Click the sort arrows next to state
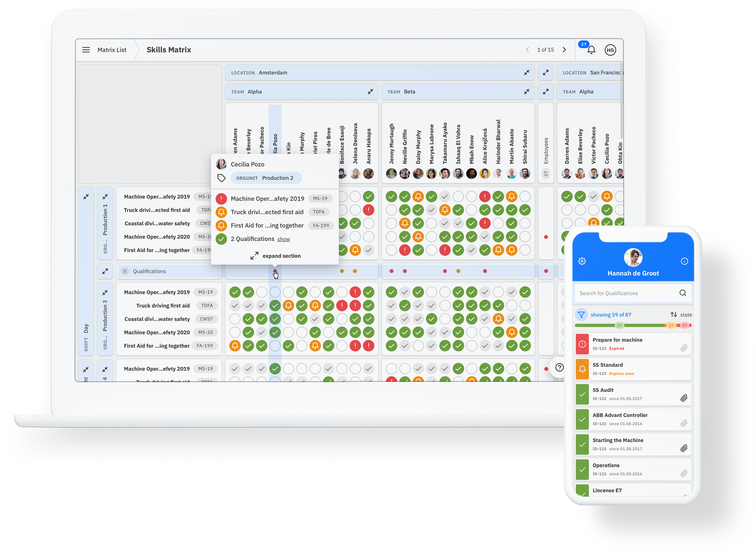Screen dimensions: 756x554 pos(673,315)
